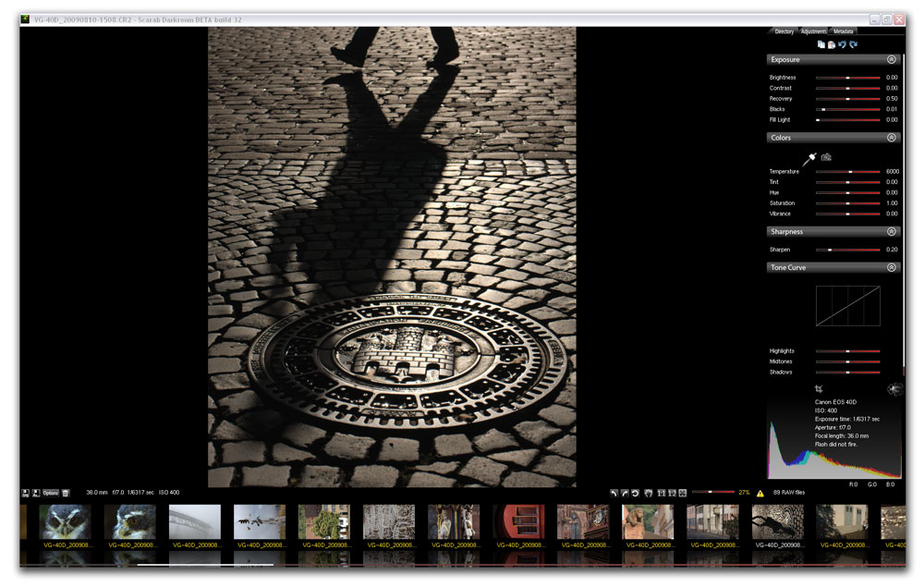Adjust the Highlights slider
Viewport: 924px width, 587px height.
(847, 351)
